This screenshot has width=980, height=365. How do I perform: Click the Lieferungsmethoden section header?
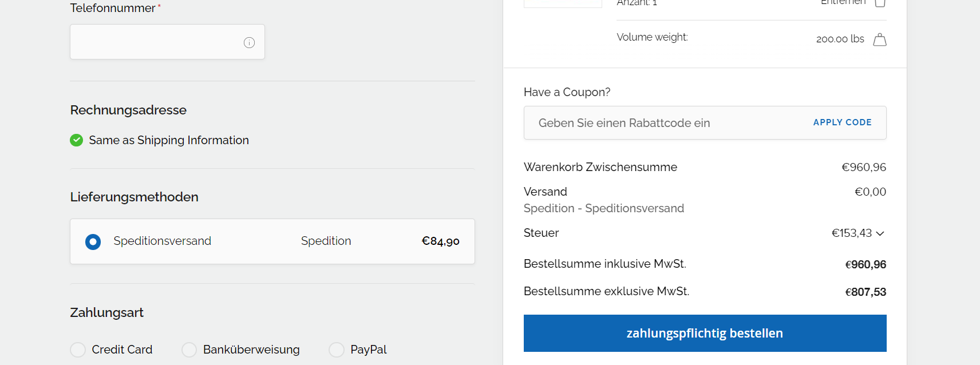(x=133, y=197)
